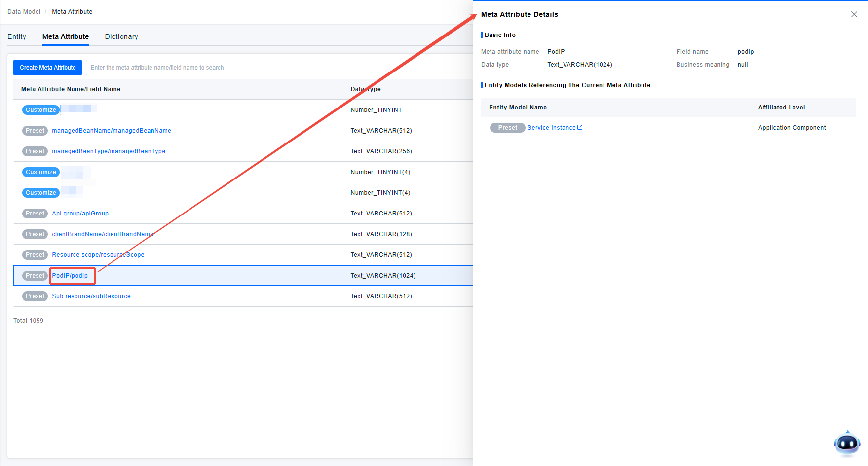The width and height of the screenshot is (868, 466).
Task: Open the Service Instance entity model link
Action: point(551,128)
